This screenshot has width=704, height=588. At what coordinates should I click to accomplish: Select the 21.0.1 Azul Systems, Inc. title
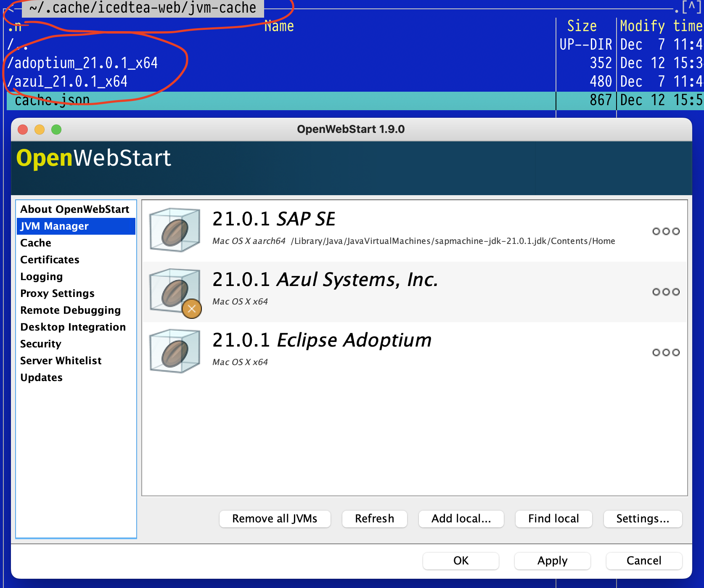click(x=325, y=280)
